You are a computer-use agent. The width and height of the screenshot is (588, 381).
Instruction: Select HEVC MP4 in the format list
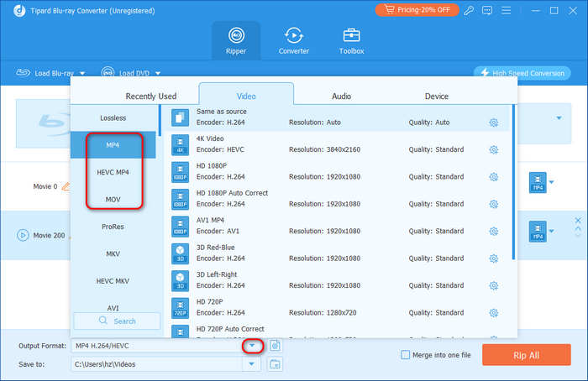[113, 172]
